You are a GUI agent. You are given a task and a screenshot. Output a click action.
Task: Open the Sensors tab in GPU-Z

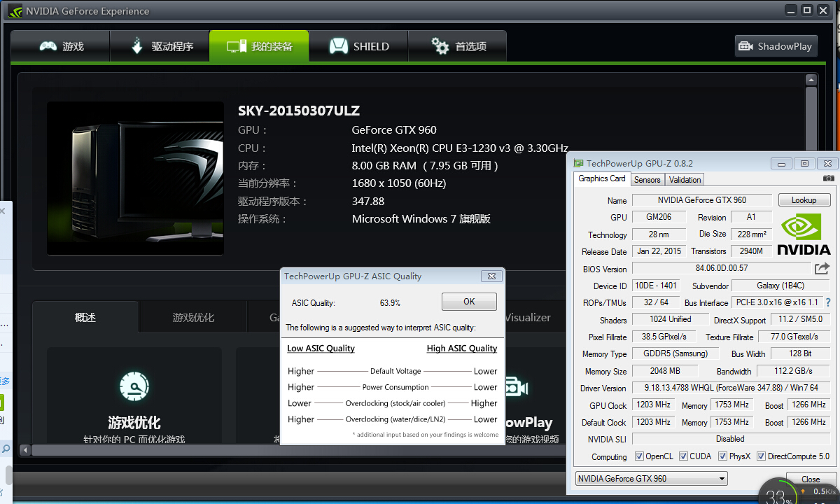click(x=647, y=180)
